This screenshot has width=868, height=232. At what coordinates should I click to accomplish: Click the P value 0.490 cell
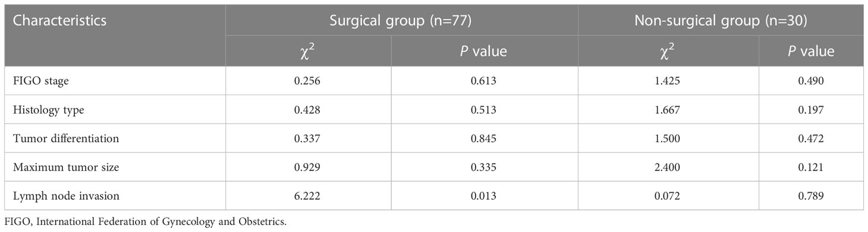pos(811,81)
